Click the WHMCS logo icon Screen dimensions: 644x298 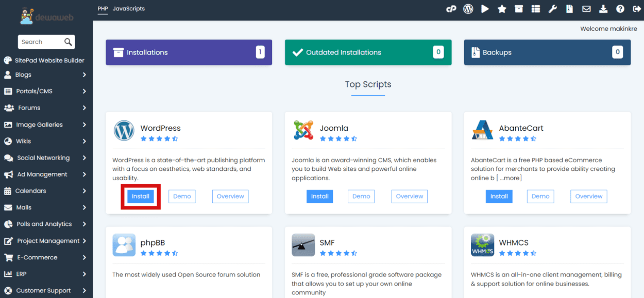tap(483, 245)
